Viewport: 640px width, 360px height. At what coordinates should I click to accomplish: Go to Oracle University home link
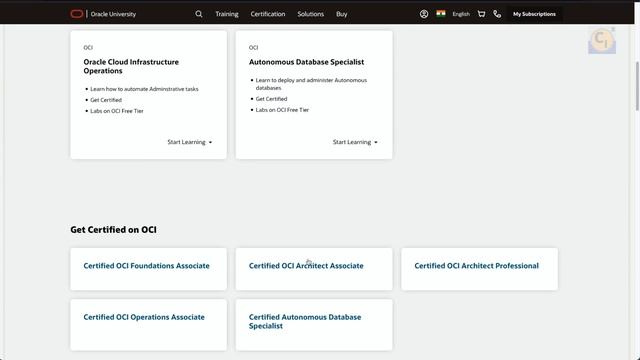click(113, 14)
